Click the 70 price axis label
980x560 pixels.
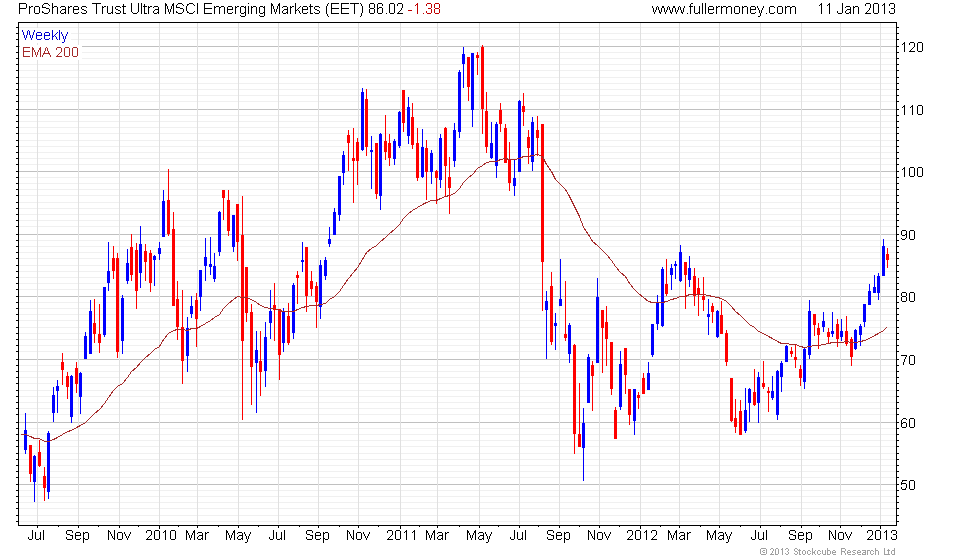point(908,361)
